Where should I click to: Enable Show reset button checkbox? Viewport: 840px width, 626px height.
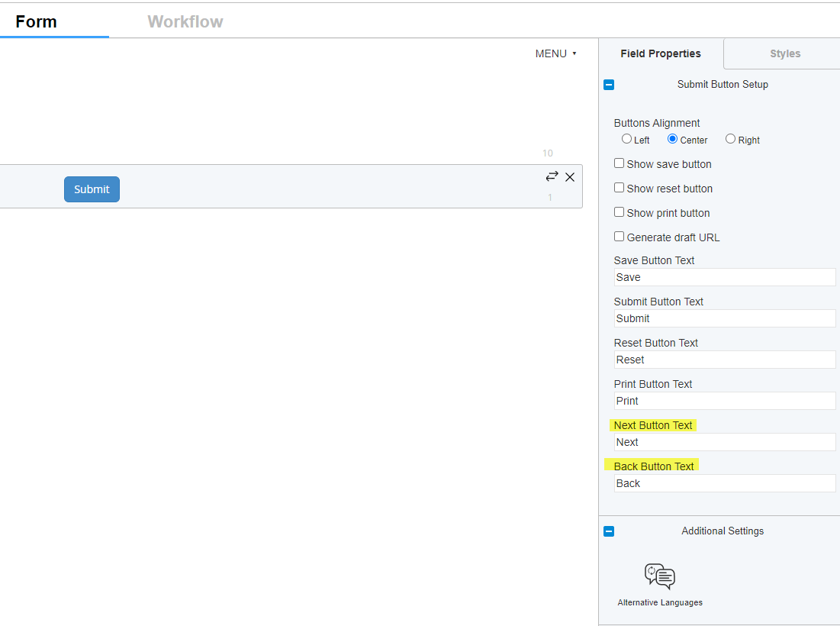[620, 188]
